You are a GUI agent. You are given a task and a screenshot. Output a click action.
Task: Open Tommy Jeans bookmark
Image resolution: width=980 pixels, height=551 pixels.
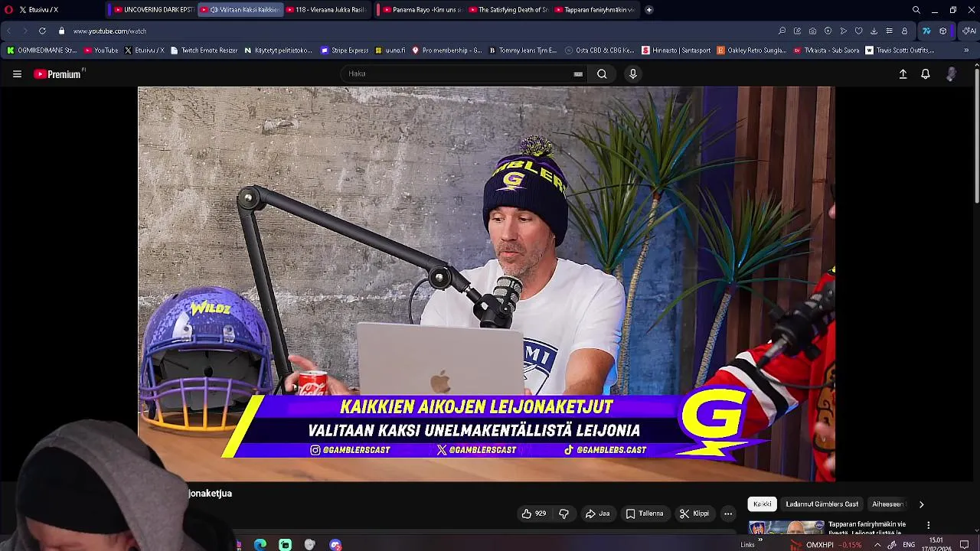pyautogui.click(x=523, y=51)
